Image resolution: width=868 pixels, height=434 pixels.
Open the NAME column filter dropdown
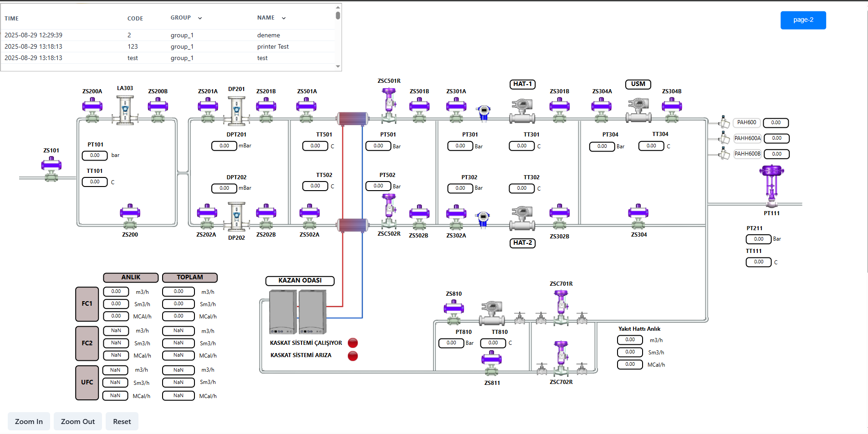(283, 18)
